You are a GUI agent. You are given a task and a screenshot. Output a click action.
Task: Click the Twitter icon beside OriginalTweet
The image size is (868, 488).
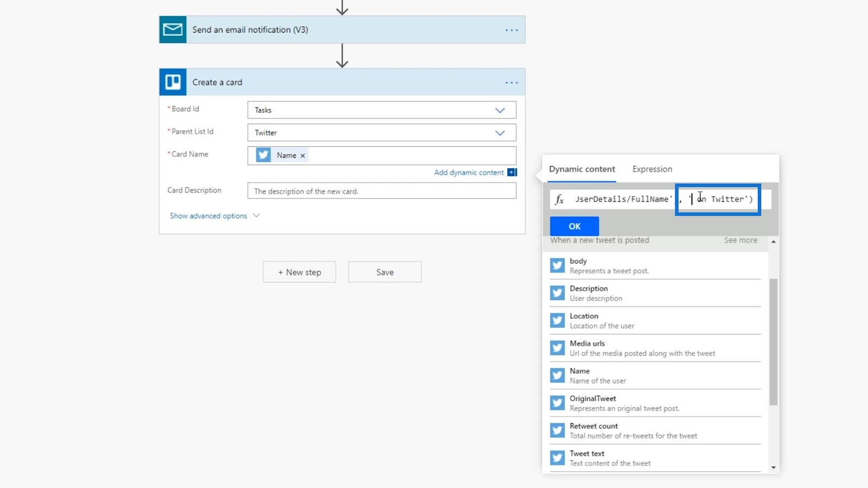pos(557,403)
